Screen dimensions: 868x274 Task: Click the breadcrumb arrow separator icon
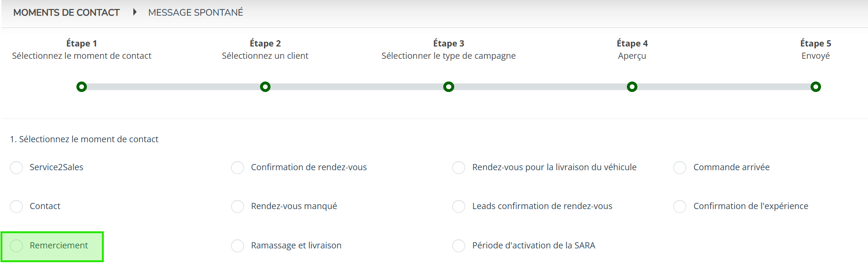[x=135, y=12]
